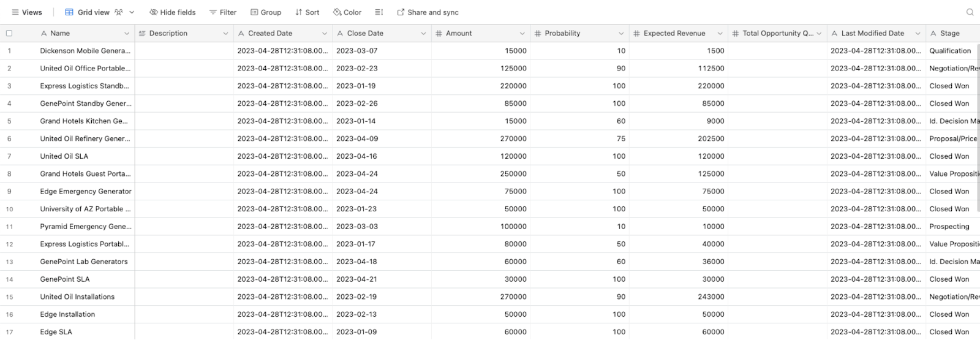
Task: Select the Dickenson Mobile Genera... record
Action: (x=85, y=51)
